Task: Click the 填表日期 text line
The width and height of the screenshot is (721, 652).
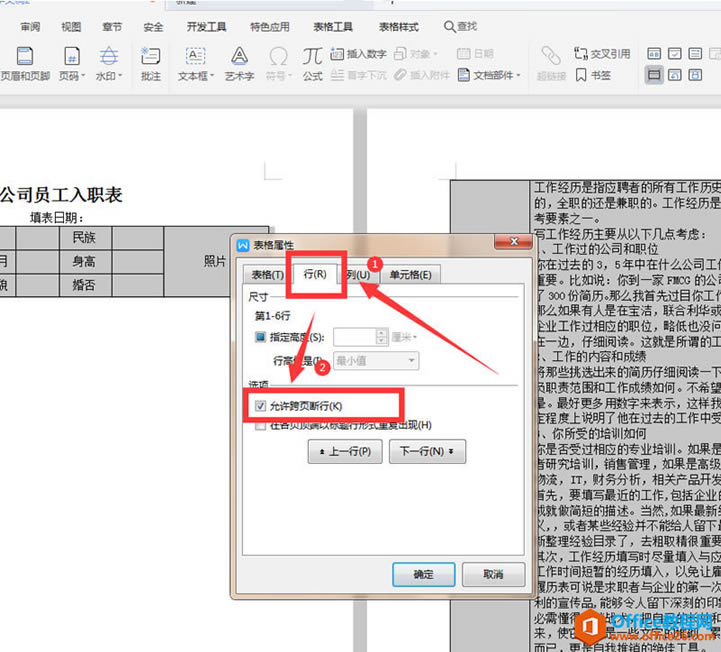Action: coord(57,218)
